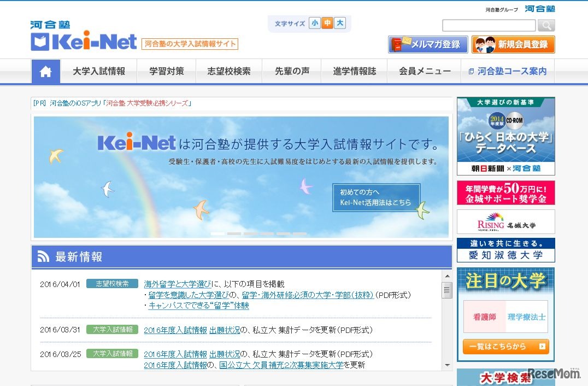The width and height of the screenshot is (588, 386).
Task: Open the 会員メニュー menu
Action: 424,71
